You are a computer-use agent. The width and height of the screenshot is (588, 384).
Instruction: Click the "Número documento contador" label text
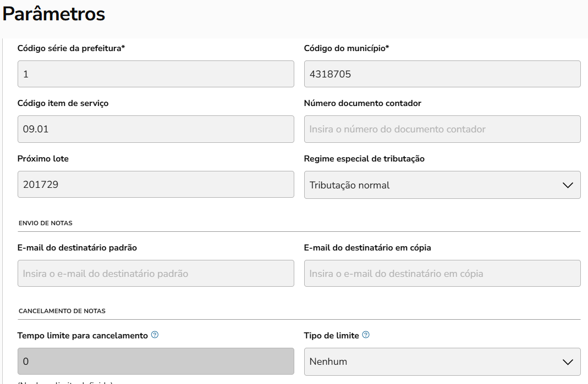[x=362, y=103]
